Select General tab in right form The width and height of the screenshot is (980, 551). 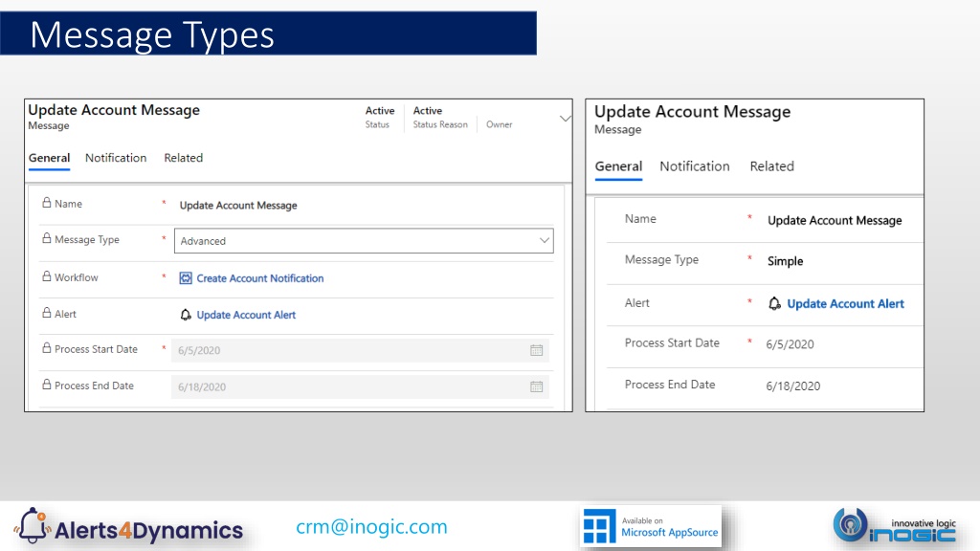coord(618,166)
